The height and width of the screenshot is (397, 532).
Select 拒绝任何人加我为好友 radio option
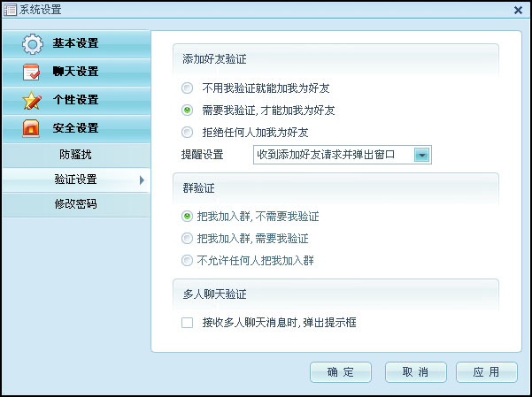click(187, 133)
